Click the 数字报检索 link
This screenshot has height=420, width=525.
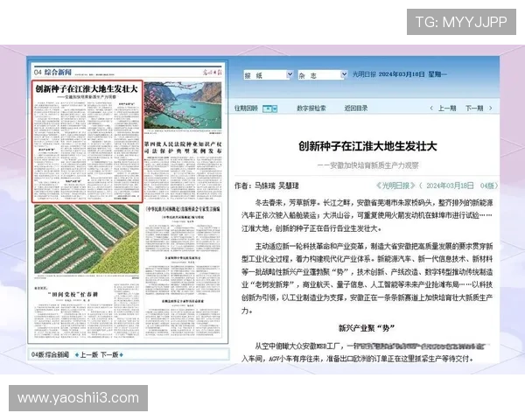(x=311, y=108)
